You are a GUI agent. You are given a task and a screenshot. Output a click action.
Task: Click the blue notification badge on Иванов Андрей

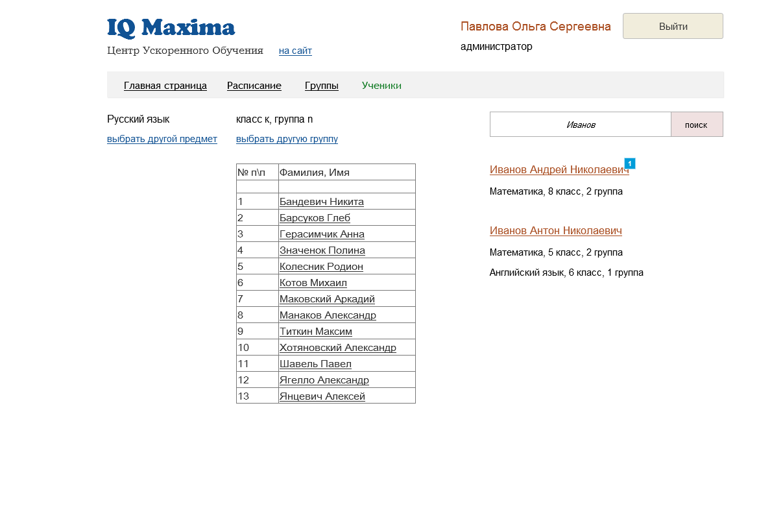click(x=630, y=163)
